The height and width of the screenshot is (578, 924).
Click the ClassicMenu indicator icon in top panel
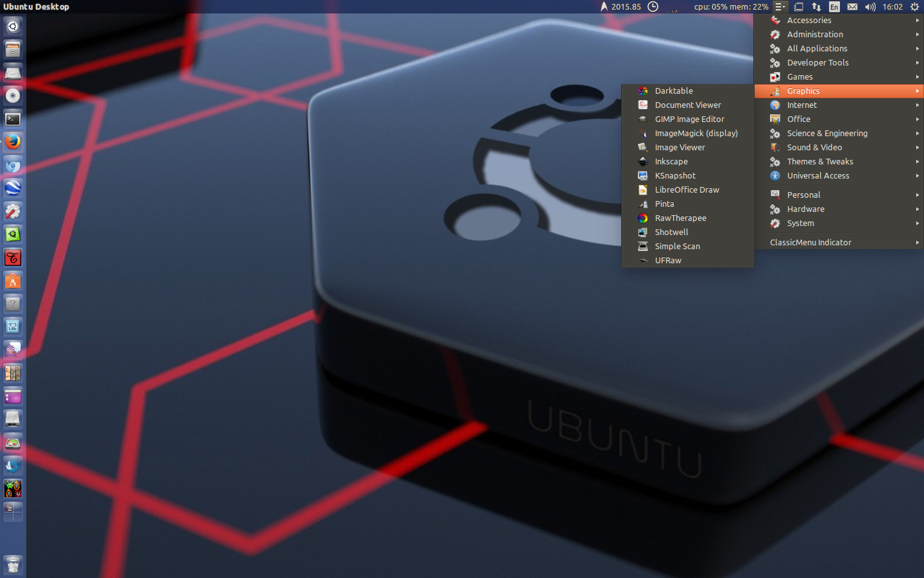(780, 6)
